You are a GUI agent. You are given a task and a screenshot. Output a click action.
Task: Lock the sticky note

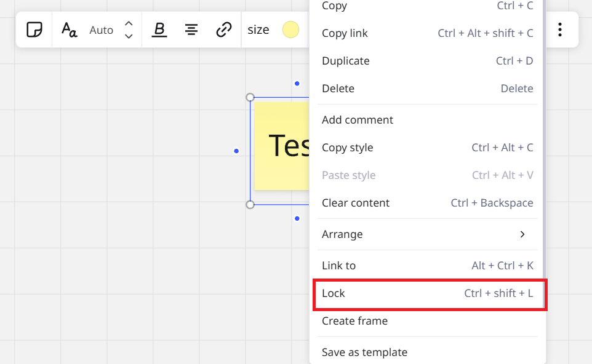(333, 293)
